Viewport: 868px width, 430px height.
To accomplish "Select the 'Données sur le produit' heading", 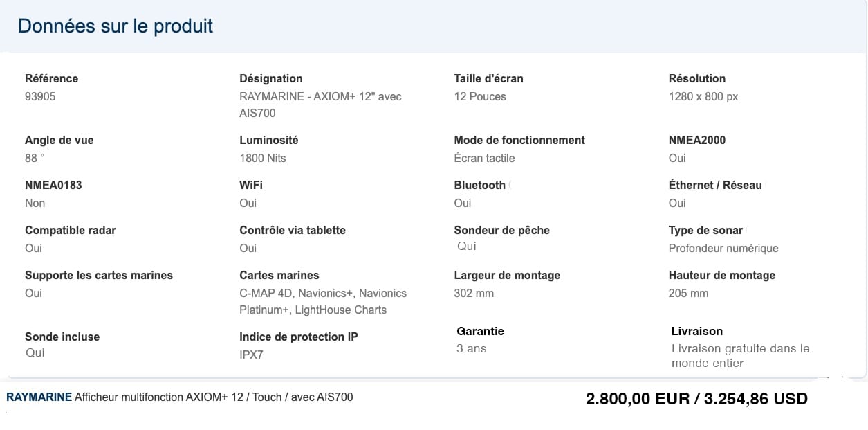I will [x=116, y=26].
